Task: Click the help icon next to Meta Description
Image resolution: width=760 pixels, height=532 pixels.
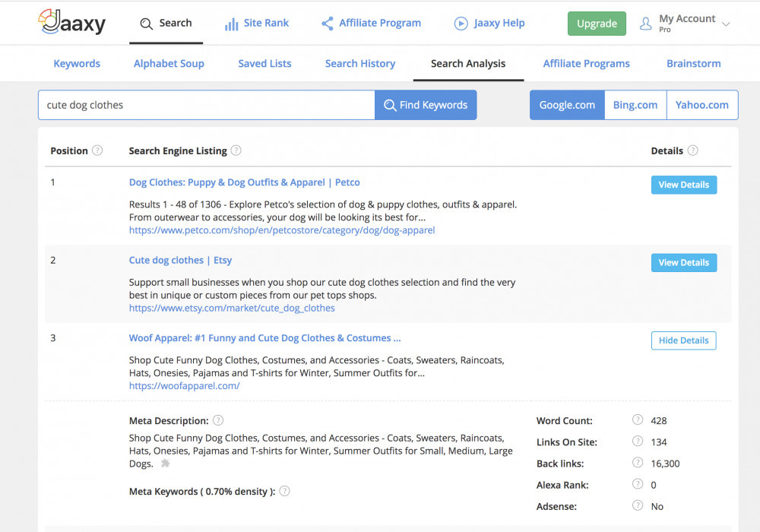Action: point(218,420)
